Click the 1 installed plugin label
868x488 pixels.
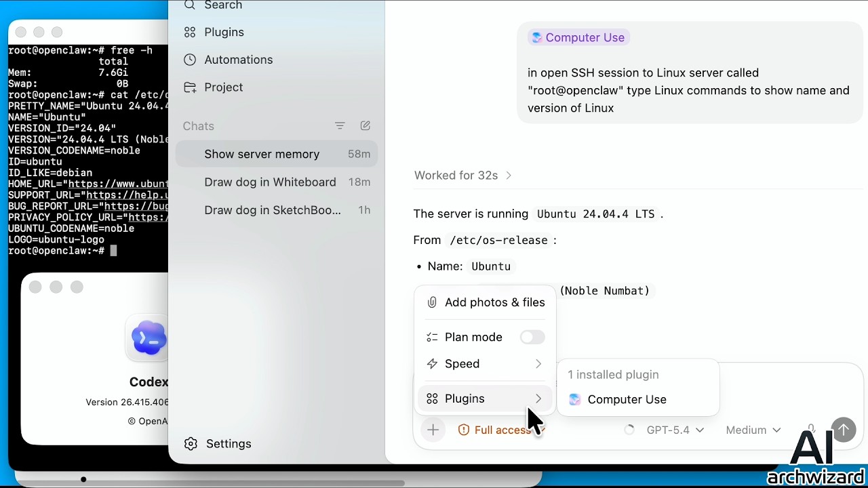point(613,374)
